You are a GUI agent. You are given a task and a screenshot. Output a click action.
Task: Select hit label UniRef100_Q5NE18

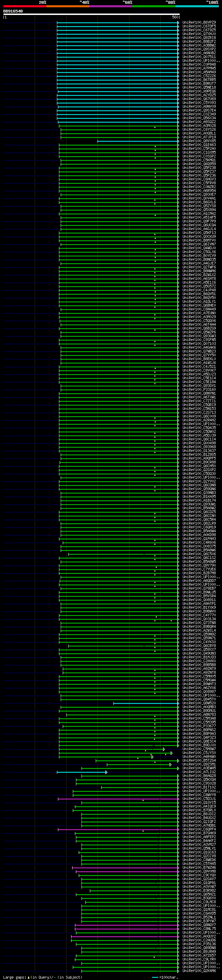[199, 87]
